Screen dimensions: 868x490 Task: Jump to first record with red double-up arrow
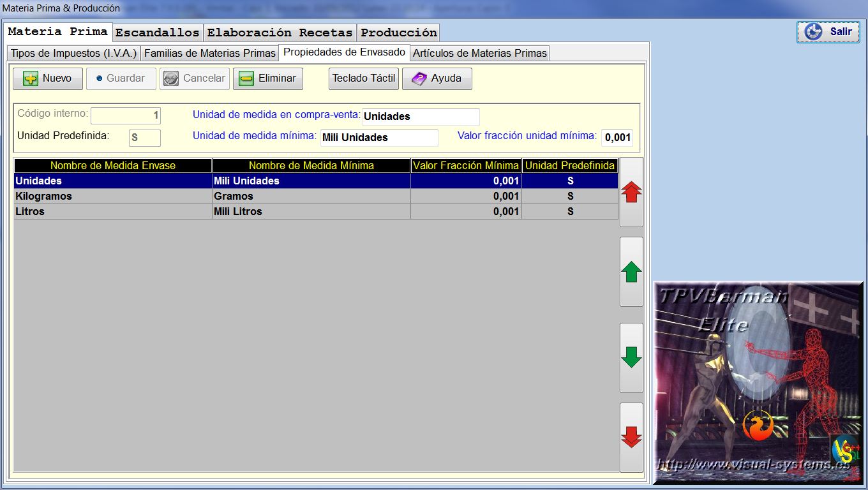(631, 192)
